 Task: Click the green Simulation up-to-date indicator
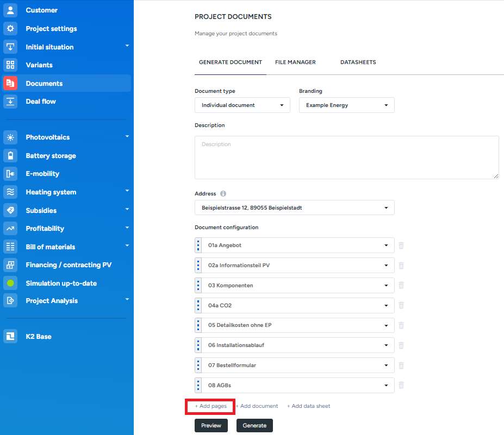10,283
